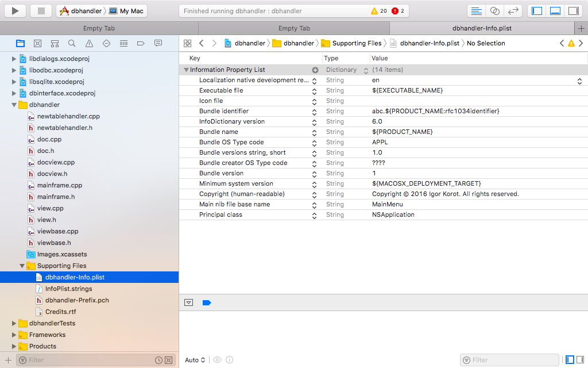Switch to the Version editor
The height and width of the screenshot is (368, 588).
(513, 11)
